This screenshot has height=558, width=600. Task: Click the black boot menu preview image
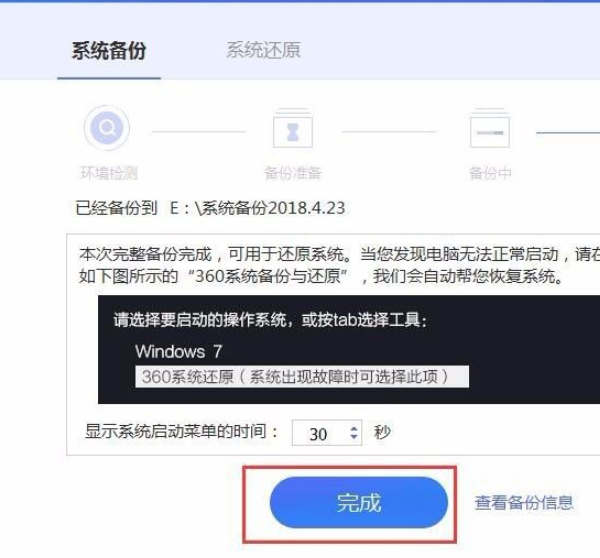tap(349, 349)
